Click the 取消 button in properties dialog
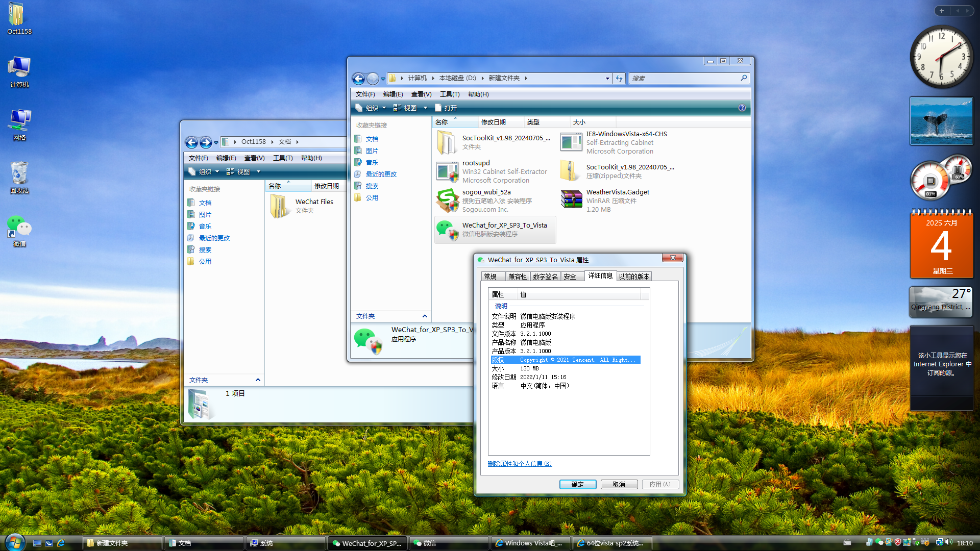 pyautogui.click(x=619, y=484)
